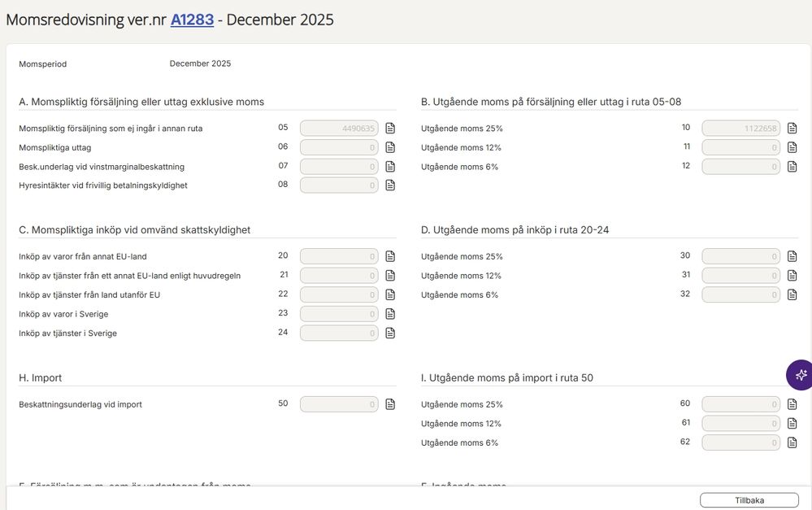Open document icon for box 62
The image size is (812, 510).
pyautogui.click(x=792, y=442)
